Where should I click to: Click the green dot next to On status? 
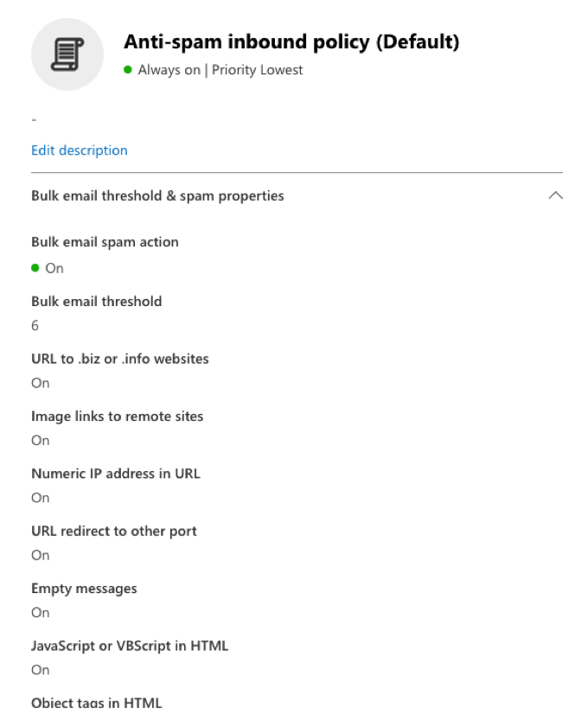pos(35,268)
